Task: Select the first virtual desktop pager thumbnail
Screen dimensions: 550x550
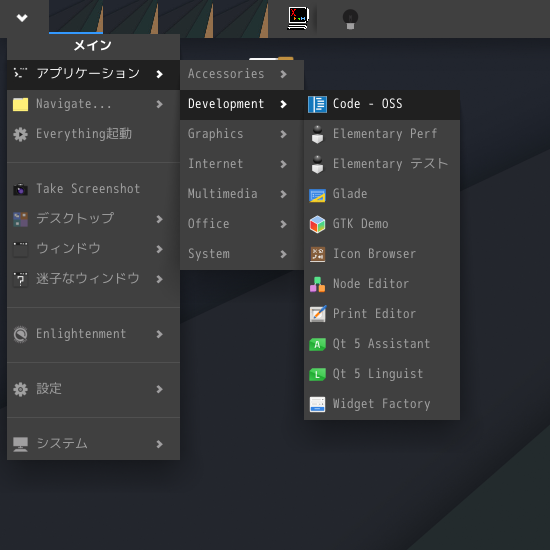Action: coord(76,17)
